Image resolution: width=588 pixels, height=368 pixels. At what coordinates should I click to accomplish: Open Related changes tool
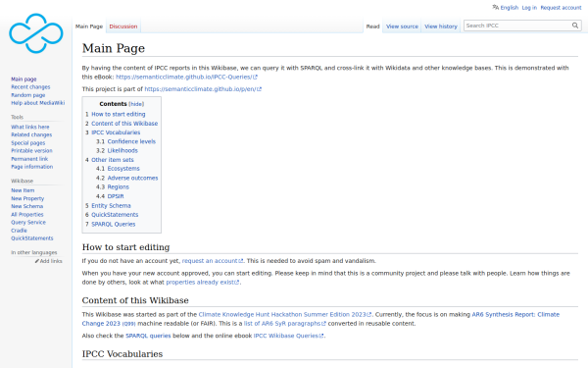[31, 134]
